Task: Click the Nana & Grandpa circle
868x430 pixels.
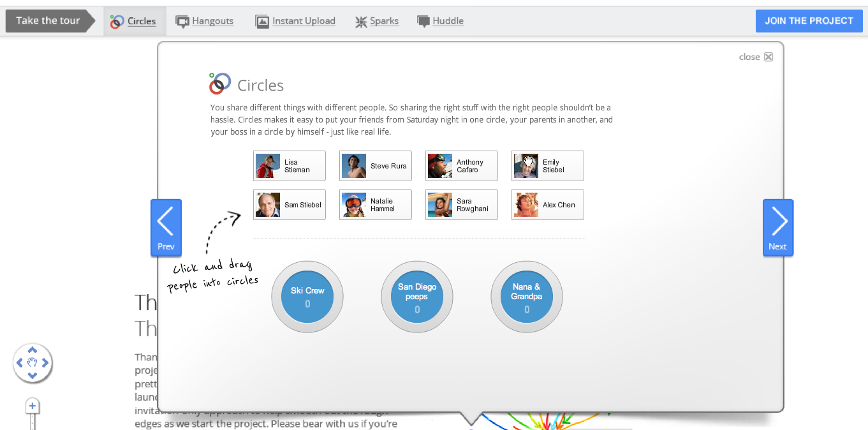Action: [x=527, y=297]
